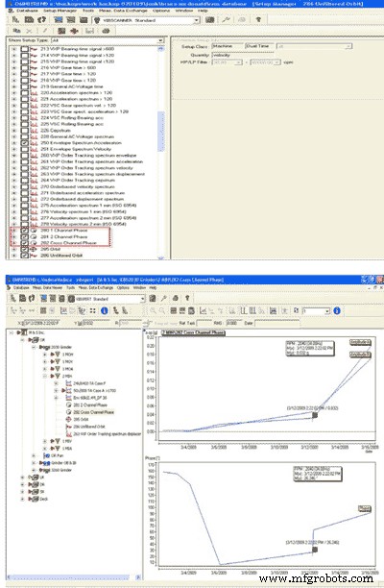
Task: Tick checkbox for 213 VXP Bearing time signal >600
Action: click(x=24, y=49)
